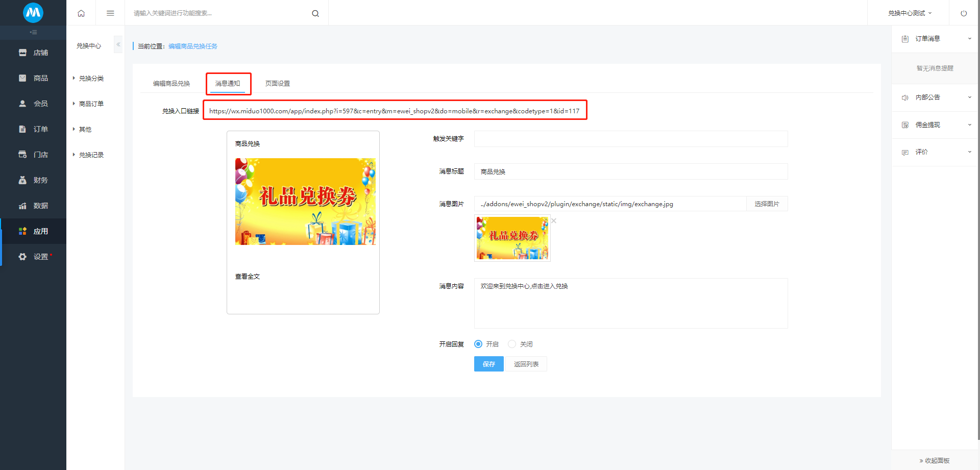
Task: Click the 佣金提现 icon
Action: (905, 125)
